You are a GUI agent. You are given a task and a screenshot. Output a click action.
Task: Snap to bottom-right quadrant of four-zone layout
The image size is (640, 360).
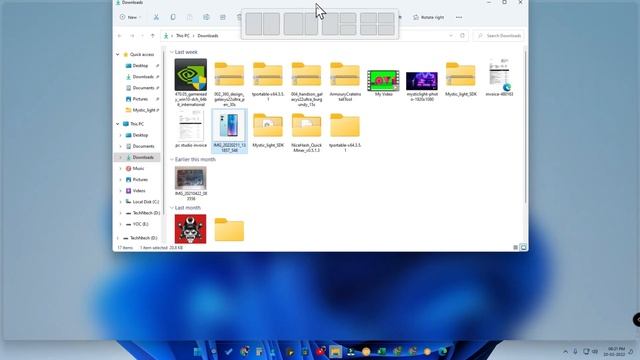386,29
